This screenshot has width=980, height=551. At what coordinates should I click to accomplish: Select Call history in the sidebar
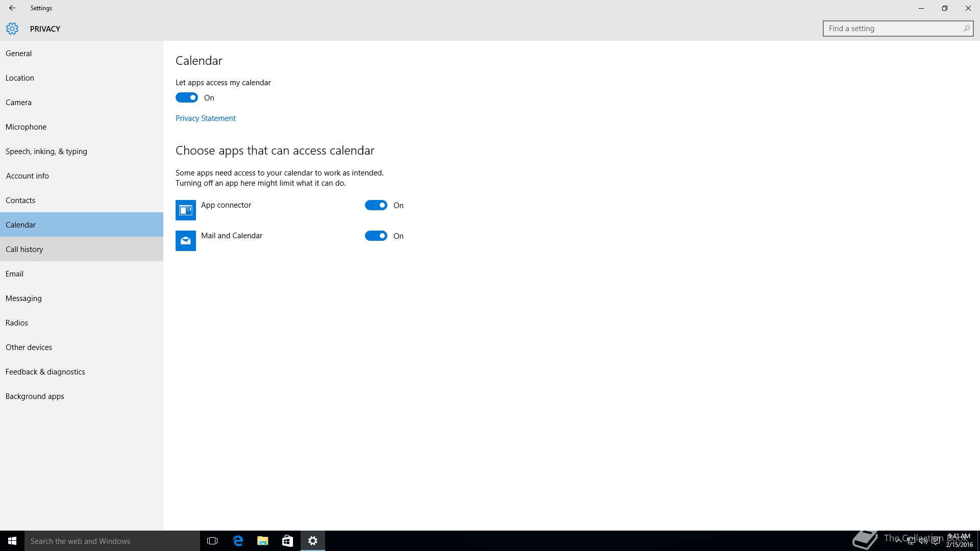(x=24, y=249)
